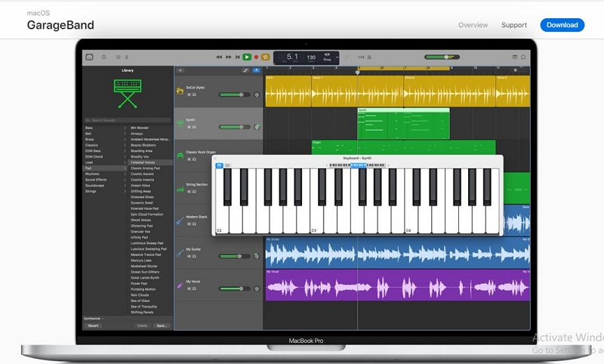Expand the Classics category chevron
The height and width of the screenshot is (364, 604).
[x=125, y=145]
